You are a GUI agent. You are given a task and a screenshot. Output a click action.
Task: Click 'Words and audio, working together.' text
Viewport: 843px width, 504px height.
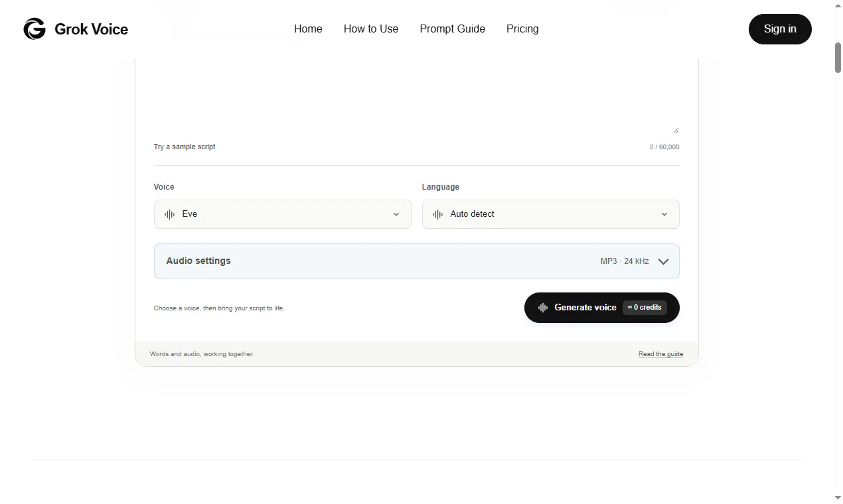202,354
